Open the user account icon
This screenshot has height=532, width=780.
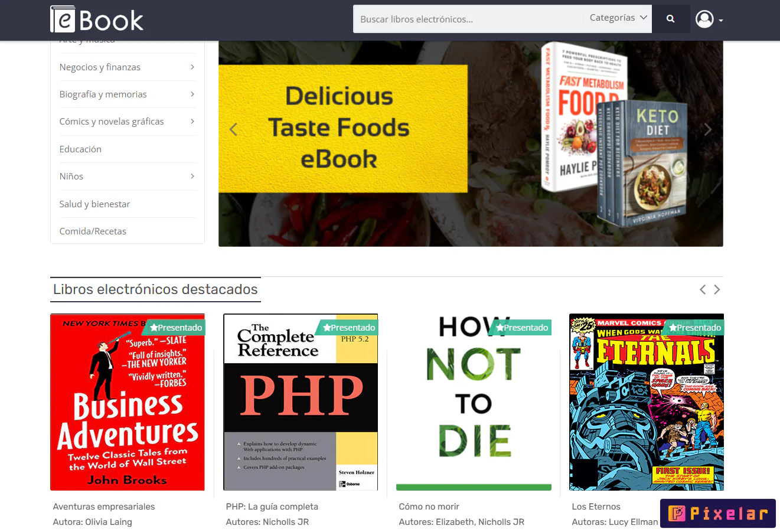(704, 18)
